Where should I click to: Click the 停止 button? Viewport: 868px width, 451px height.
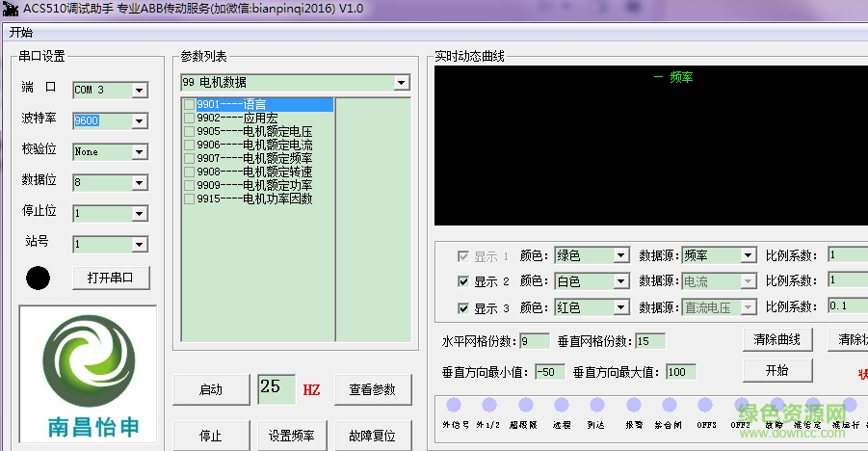click(x=211, y=436)
